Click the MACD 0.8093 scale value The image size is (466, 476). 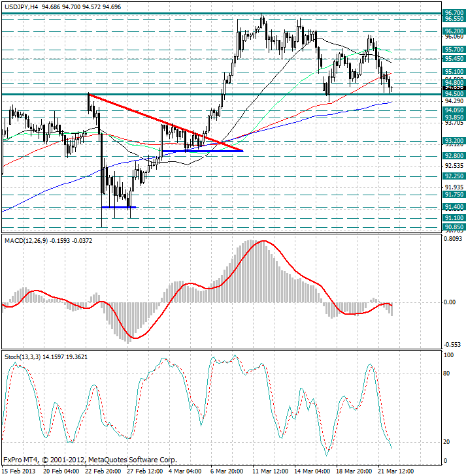pos(453,239)
